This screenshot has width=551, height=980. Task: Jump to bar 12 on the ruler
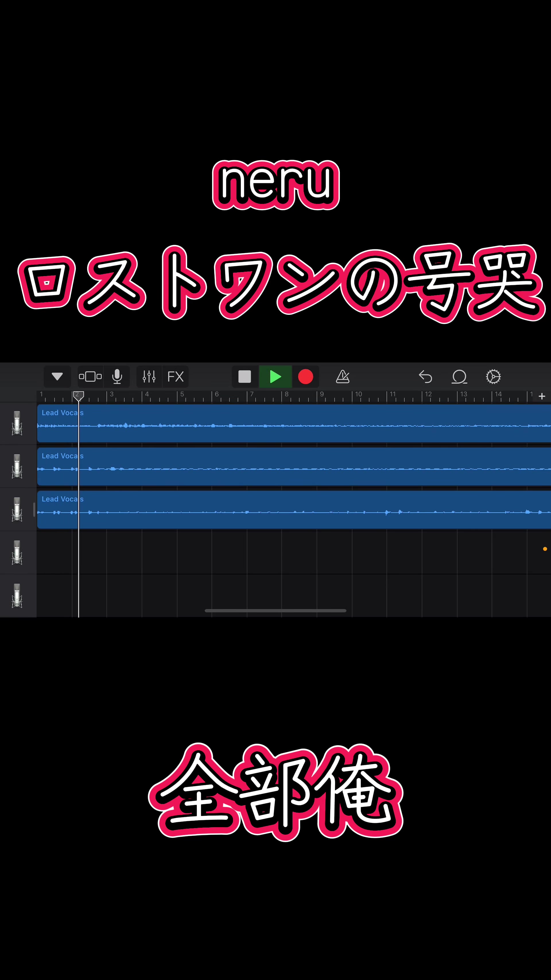(x=428, y=394)
